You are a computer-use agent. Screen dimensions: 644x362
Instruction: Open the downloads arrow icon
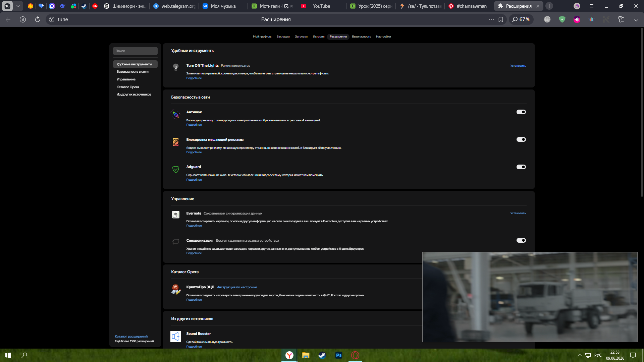636,19
